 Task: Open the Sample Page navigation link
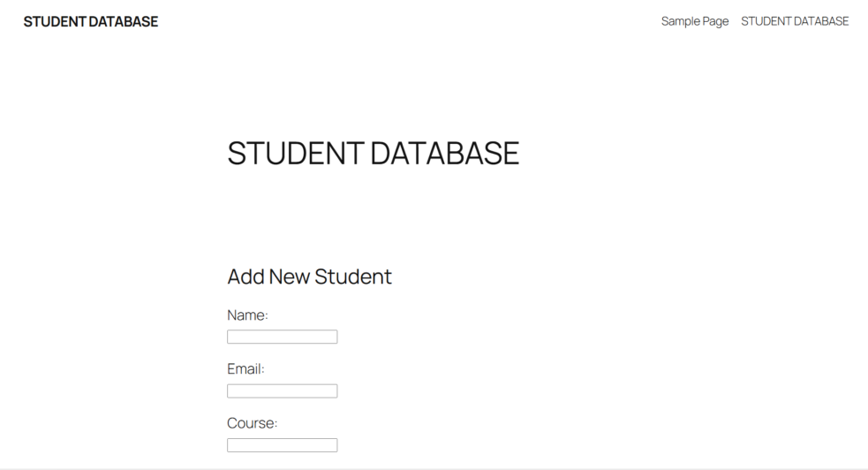(695, 21)
